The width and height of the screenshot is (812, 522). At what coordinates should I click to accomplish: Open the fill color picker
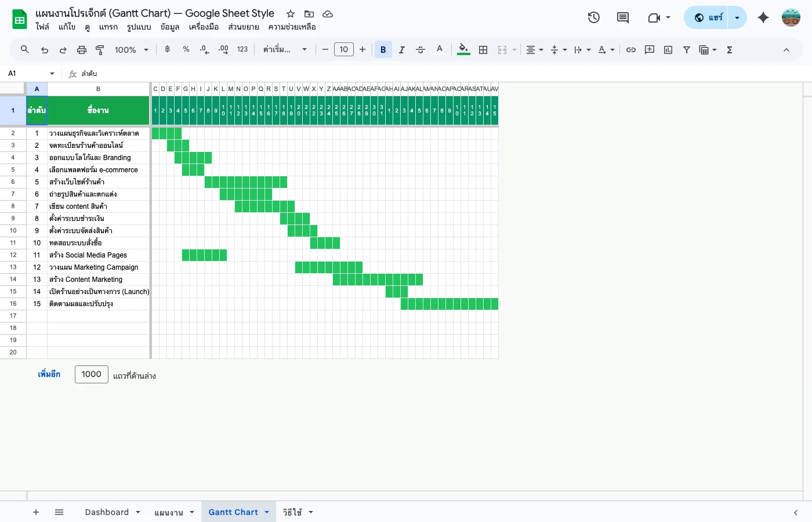pos(463,49)
